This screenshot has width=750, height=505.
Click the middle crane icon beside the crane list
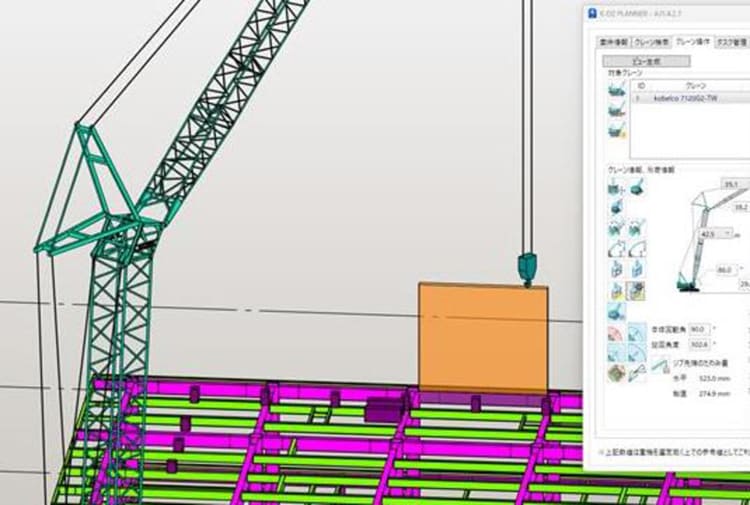(618, 111)
